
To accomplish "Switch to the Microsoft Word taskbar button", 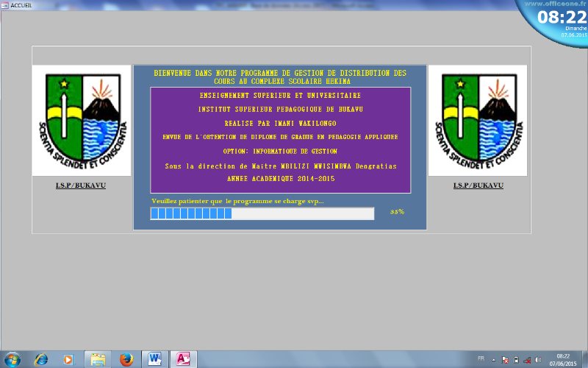I will [x=155, y=359].
